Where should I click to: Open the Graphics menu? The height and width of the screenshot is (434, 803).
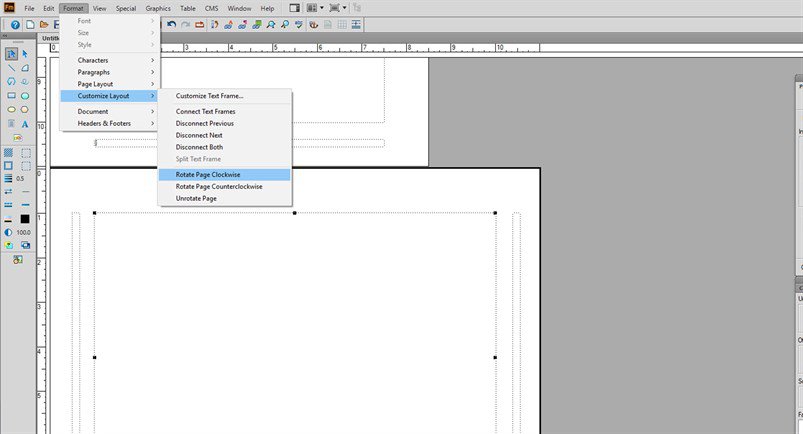pos(158,8)
